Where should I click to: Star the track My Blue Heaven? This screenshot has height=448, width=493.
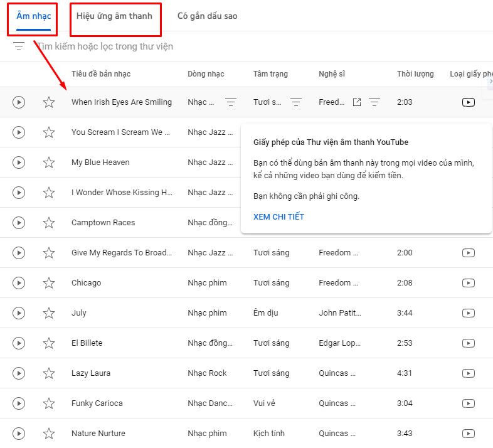tap(49, 163)
